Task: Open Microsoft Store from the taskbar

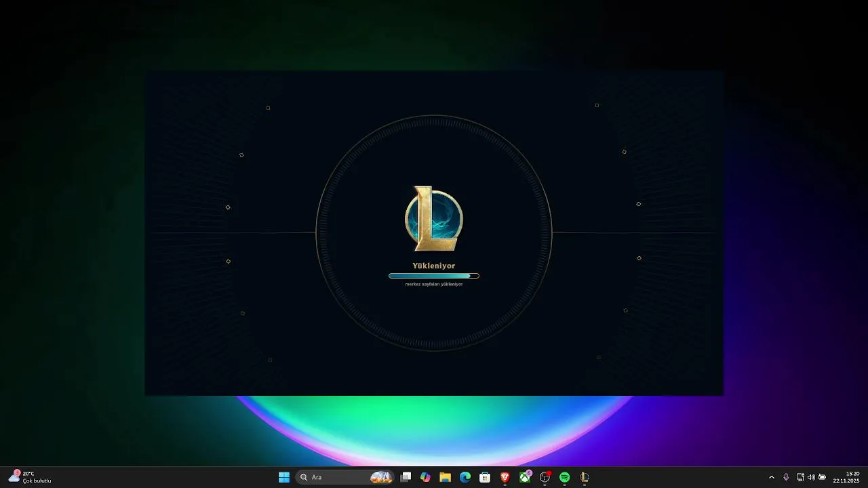Action: (485, 477)
